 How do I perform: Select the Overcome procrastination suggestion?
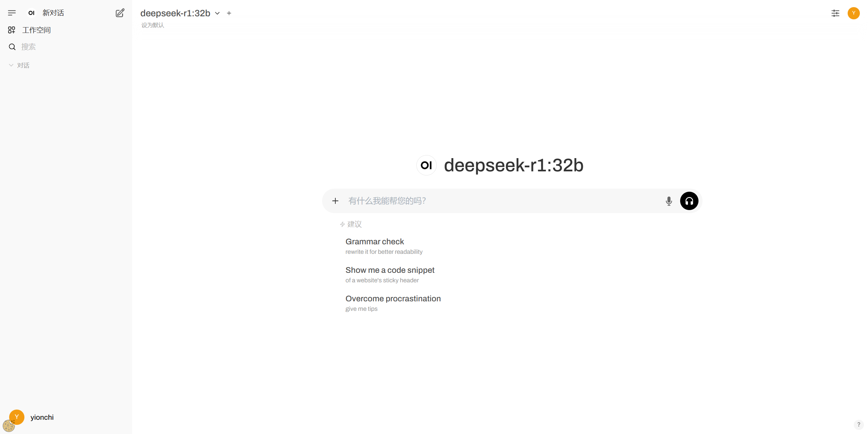(393, 299)
